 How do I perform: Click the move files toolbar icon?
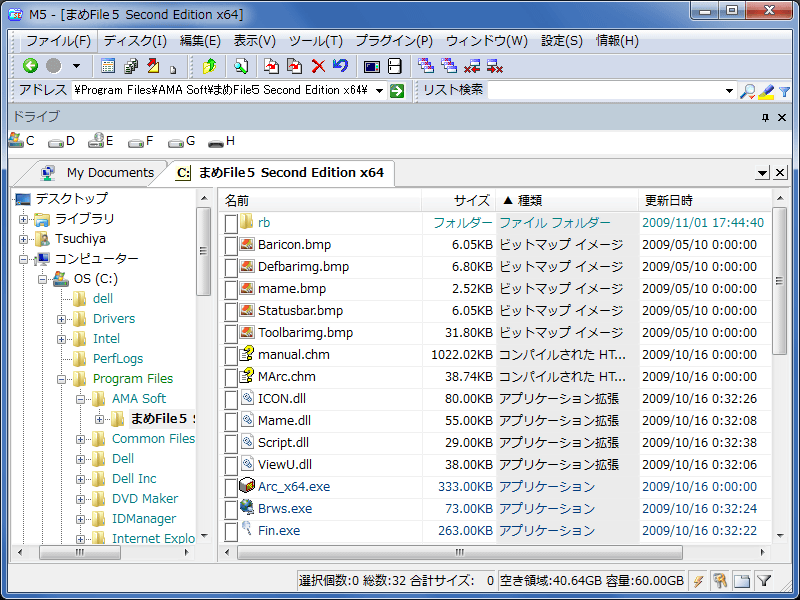tap(294, 66)
